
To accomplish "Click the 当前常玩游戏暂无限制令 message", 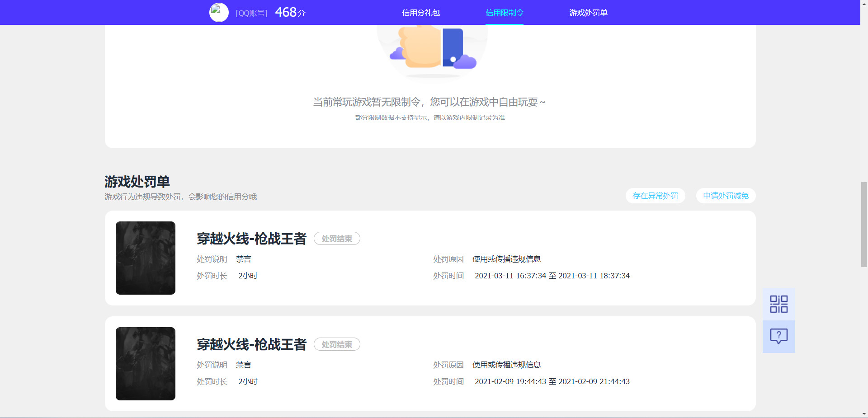I will [x=429, y=102].
